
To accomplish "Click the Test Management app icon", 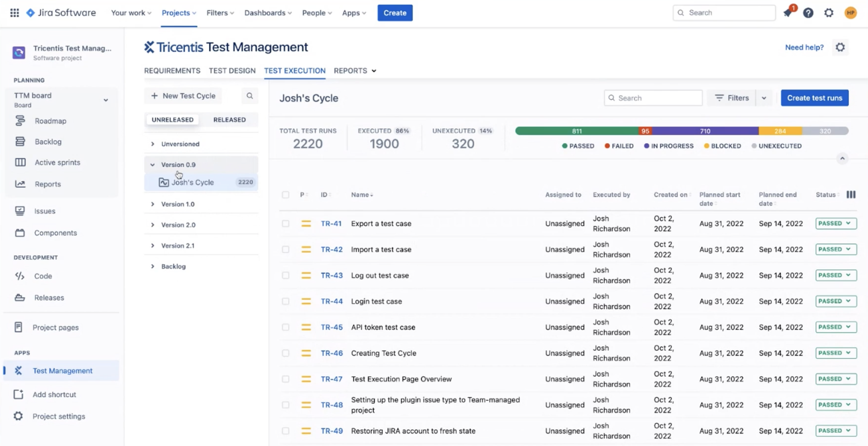I will pyautogui.click(x=19, y=370).
